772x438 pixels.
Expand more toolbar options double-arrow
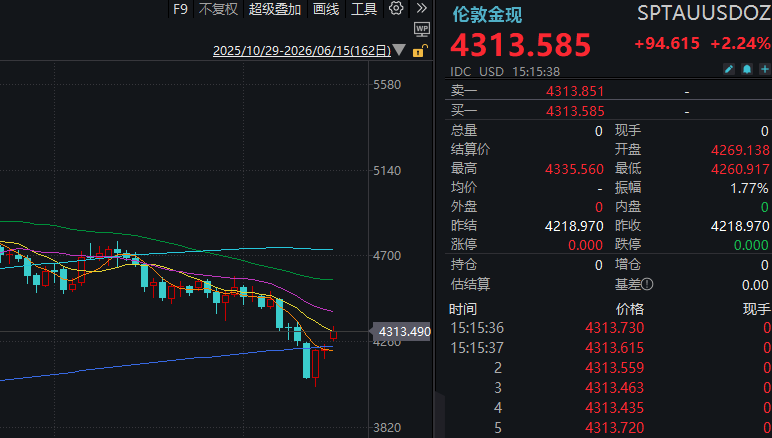pyautogui.click(x=421, y=8)
